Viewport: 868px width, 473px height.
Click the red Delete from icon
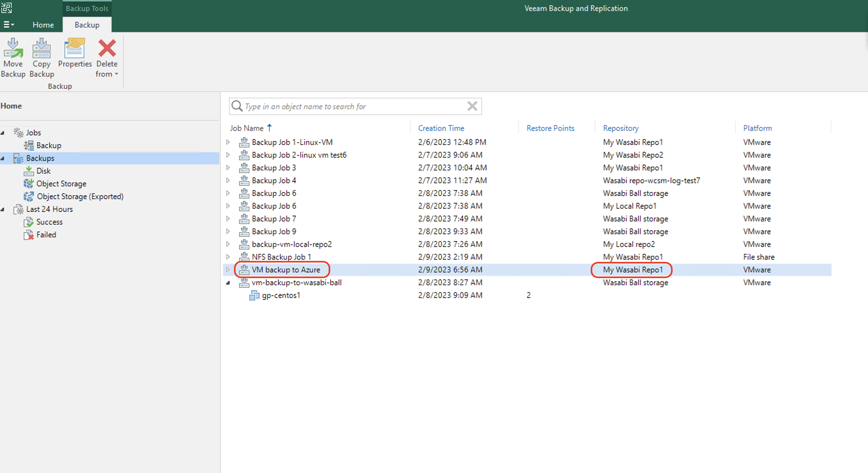click(107, 48)
